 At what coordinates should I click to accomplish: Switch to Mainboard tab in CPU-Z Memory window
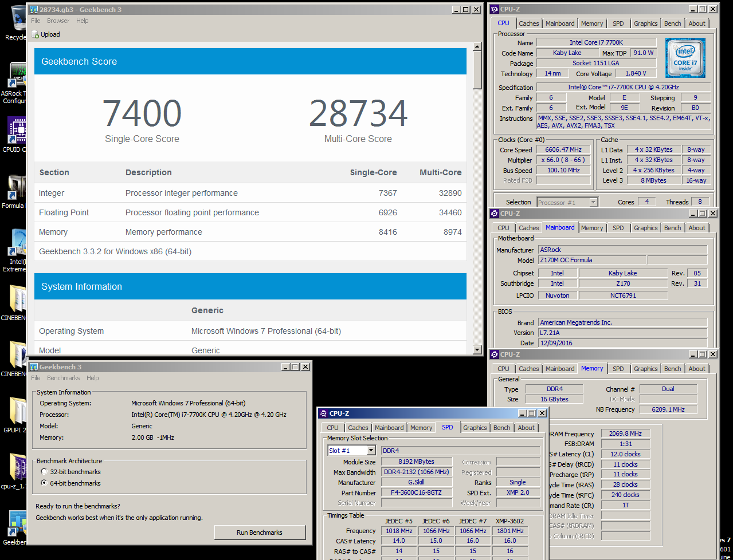pyautogui.click(x=560, y=369)
